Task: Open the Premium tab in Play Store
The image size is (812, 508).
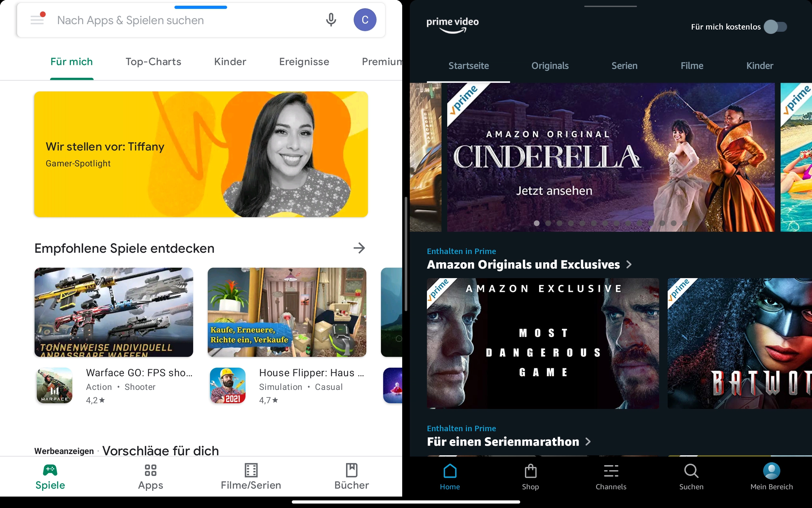Action: (x=382, y=62)
